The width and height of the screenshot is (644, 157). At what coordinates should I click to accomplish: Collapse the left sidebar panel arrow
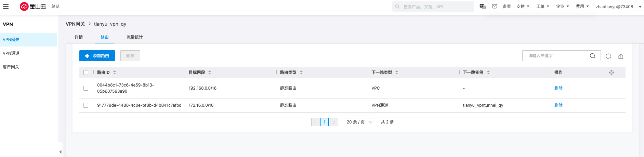tap(60, 152)
